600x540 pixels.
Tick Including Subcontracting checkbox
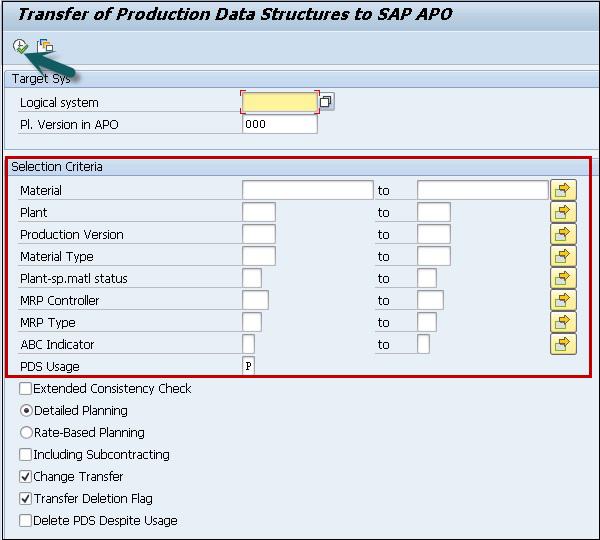click(x=26, y=455)
